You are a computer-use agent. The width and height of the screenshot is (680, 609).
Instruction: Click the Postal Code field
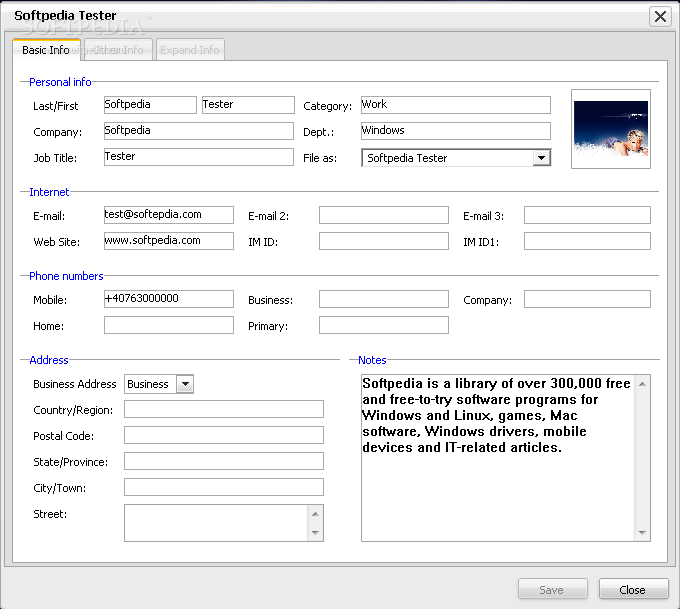224,435
